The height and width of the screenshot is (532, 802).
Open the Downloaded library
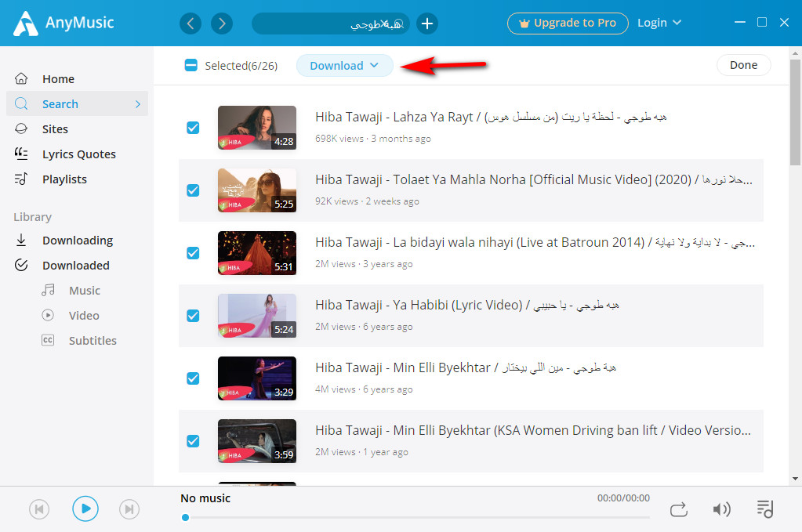pos(76,266)
